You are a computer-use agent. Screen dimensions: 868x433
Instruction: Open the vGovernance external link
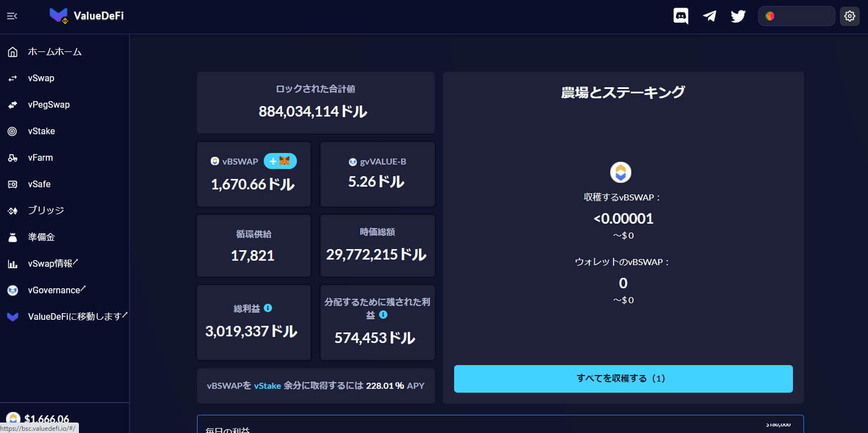coord(57,290)
